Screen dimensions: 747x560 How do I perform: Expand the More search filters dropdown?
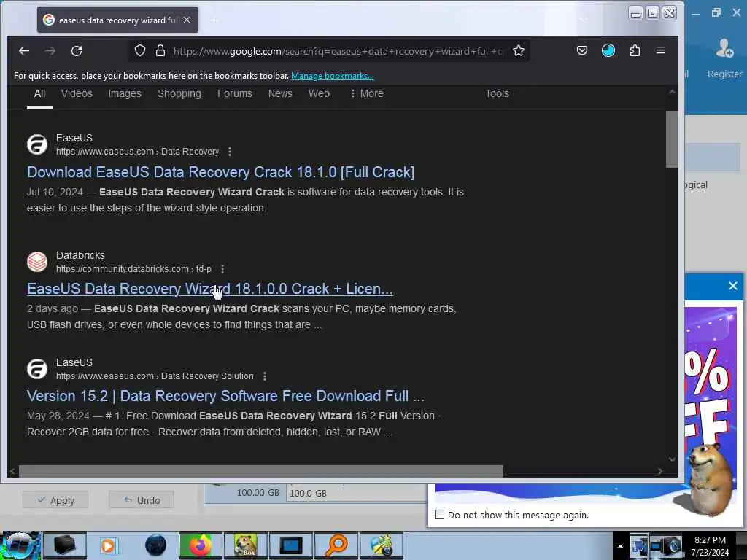367,93
